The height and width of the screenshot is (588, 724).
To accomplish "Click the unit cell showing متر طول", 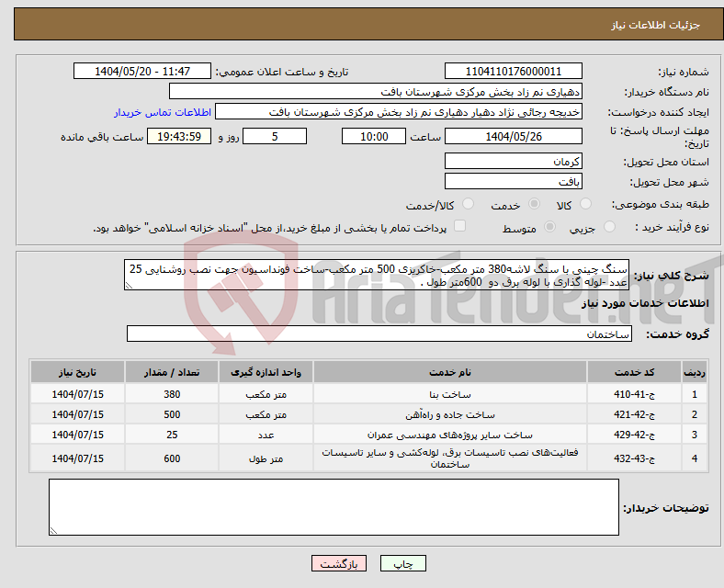I will point(266,458).
